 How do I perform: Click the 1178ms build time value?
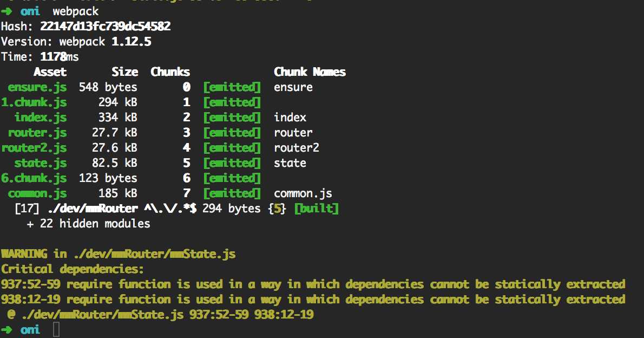(60, 57)
